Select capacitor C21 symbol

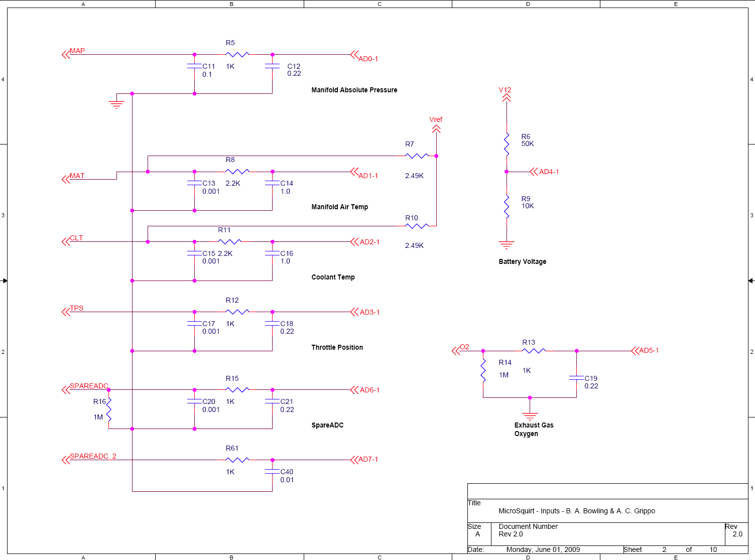pos(272,401)
